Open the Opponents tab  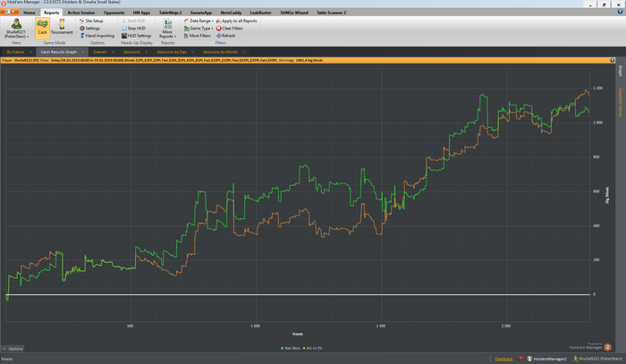114,13
